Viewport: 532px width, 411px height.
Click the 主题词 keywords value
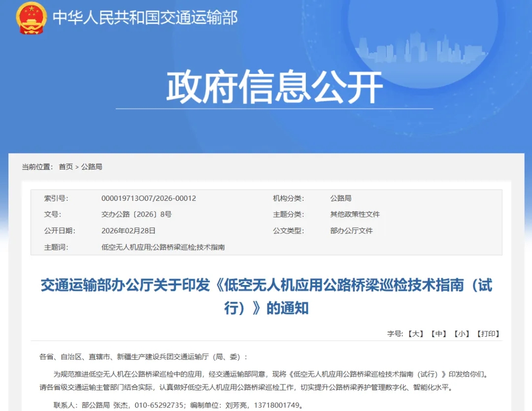click(163, 247)
